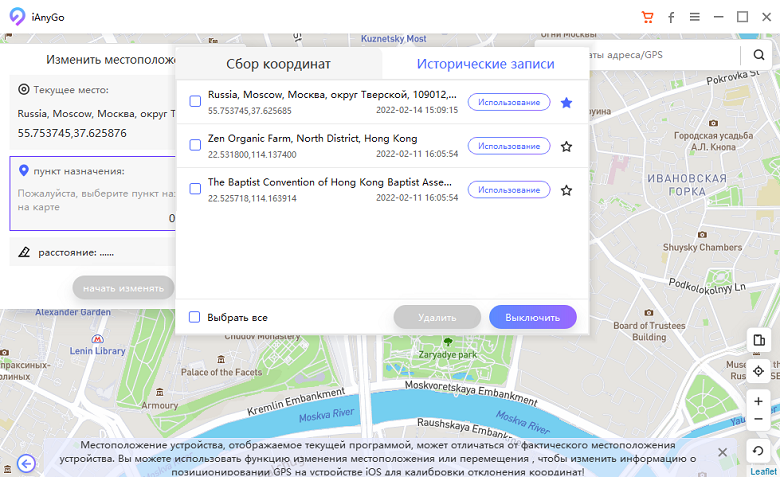Click the Board of Trustees Building marker
The width and height of the screenshot is (780, 477).
[649, 312]
